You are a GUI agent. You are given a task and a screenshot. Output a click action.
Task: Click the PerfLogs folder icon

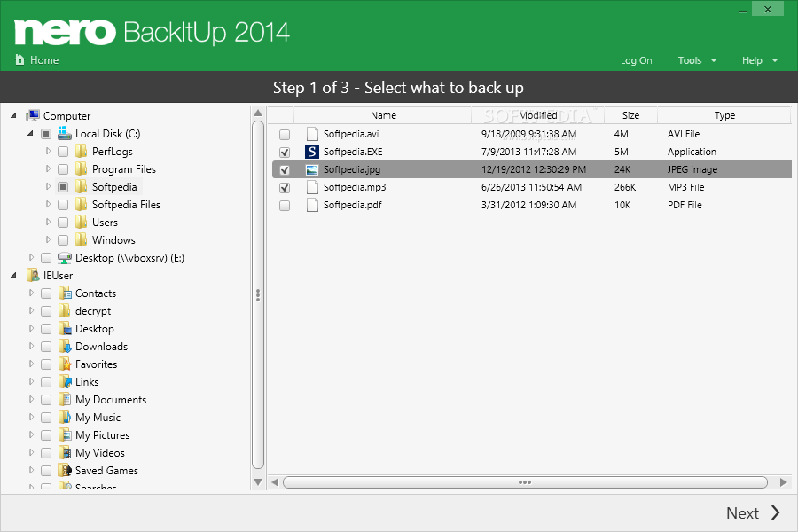pyautogui.click(x=81, y=152)
